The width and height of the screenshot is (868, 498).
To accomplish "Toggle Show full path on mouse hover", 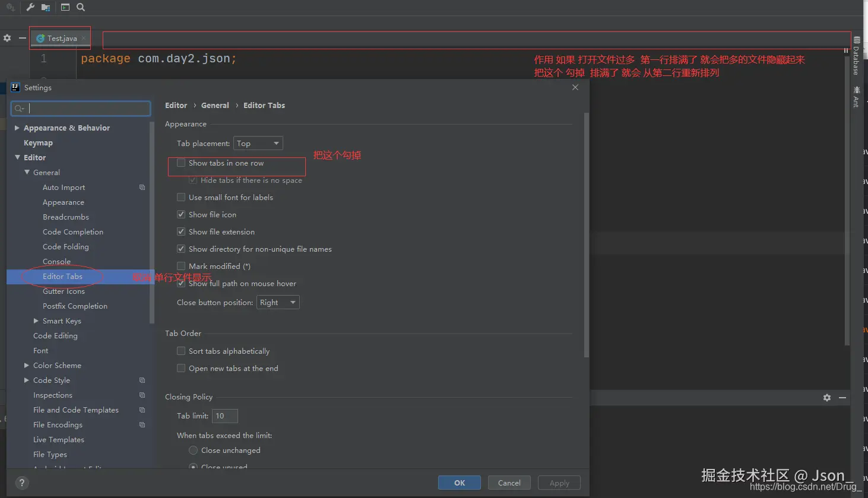I will click(x=181, y=284).
